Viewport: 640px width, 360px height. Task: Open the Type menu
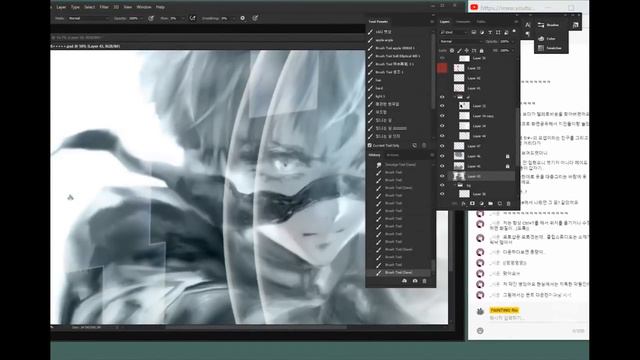76,7
